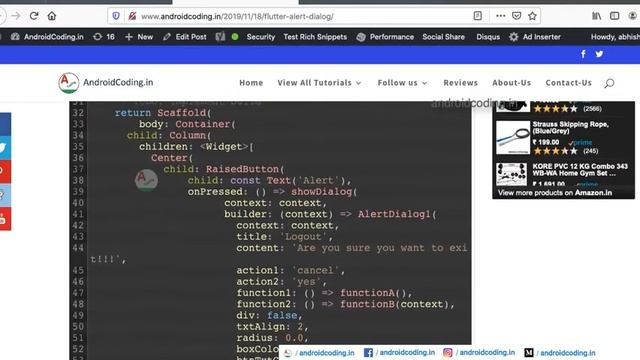Click code line 'radius: 0.0'
The width and height of the screenshot is (640, 360).
click(x=272, y=338)
